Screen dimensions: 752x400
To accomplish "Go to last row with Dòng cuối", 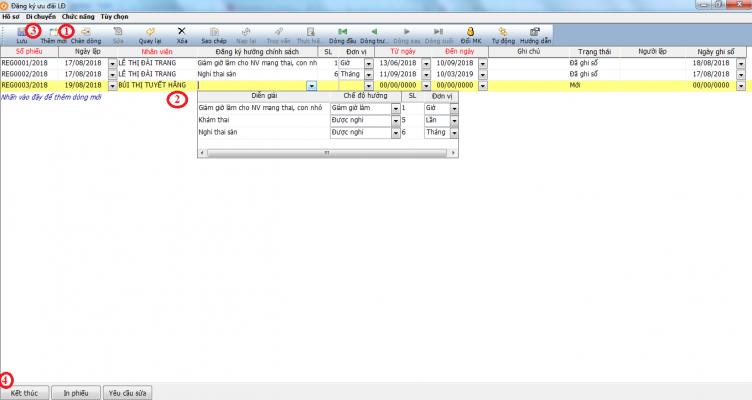I will tap(439, 32).
